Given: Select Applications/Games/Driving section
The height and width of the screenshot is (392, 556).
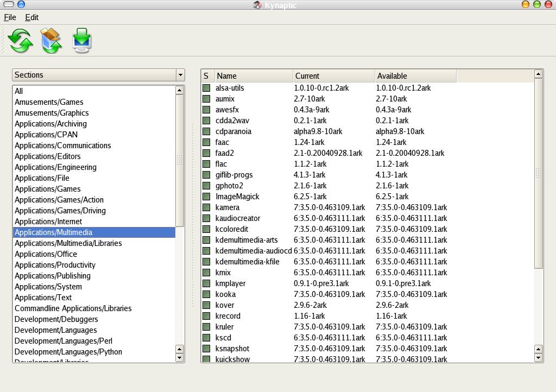Looking at the screenshot, I should click(x=94, y=211).
